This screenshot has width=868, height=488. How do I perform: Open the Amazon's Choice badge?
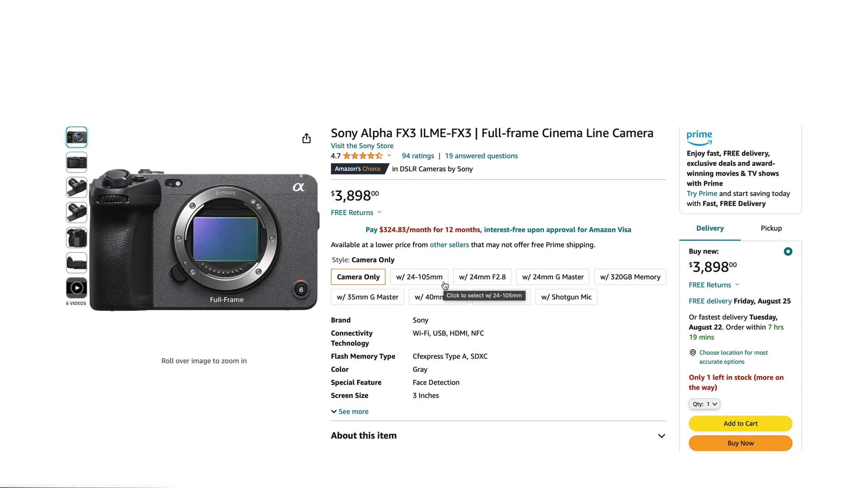(x=358, y=169)
